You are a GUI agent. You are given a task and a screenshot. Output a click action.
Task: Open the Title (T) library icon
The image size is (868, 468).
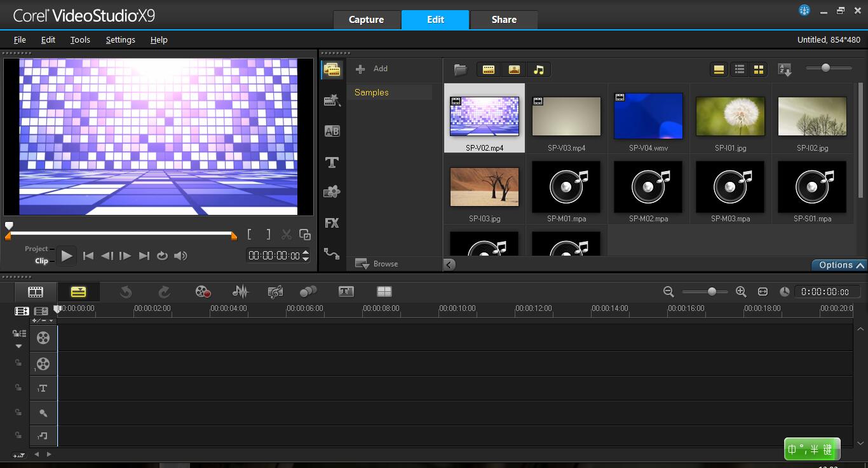click(332, 162)
